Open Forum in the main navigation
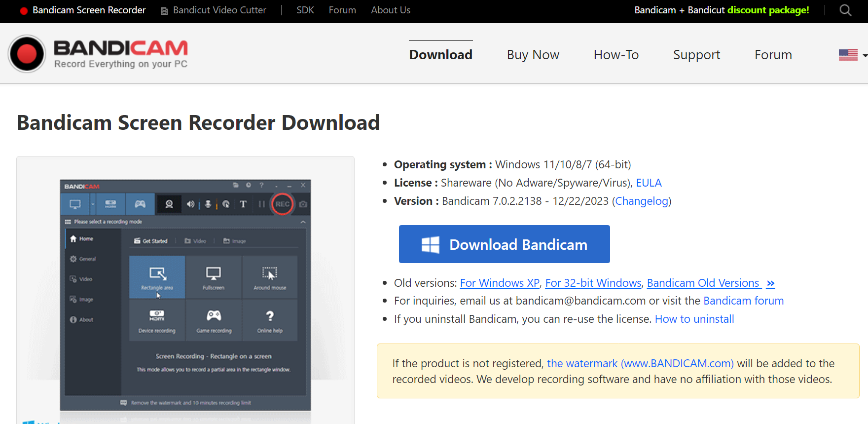868x424 pixels. pyautogui.click(x=773, y=55)
